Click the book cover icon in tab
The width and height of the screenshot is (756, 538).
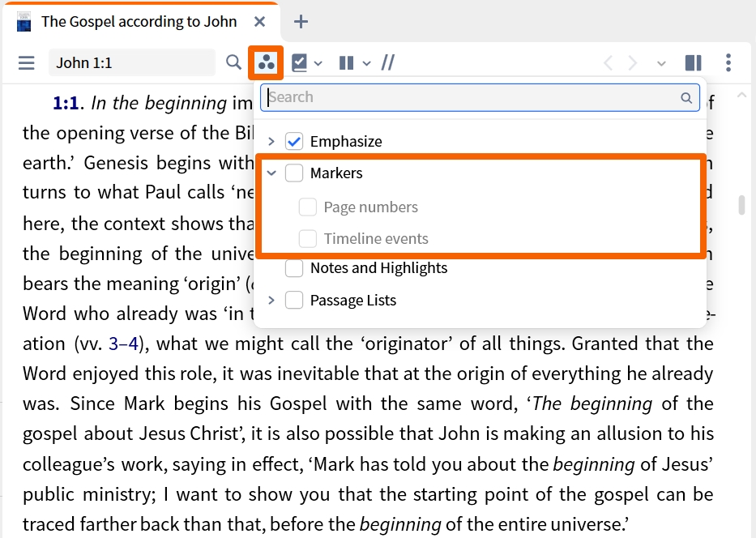(x=23, y=22)
